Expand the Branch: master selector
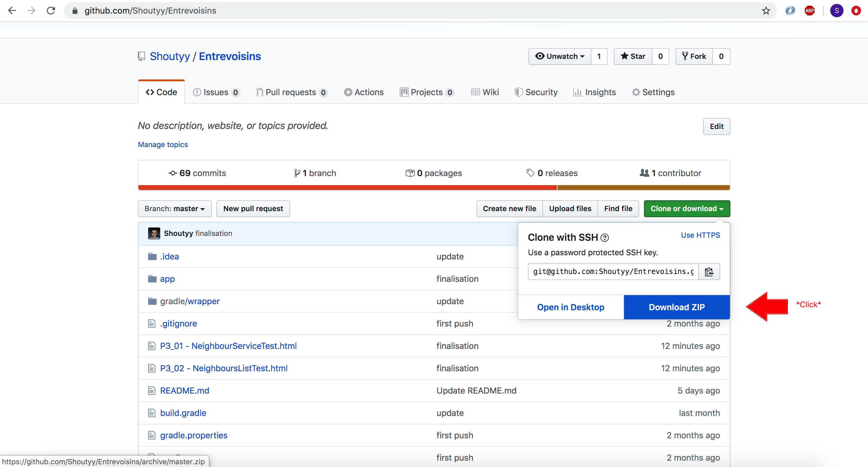 [x=174, y=208]
